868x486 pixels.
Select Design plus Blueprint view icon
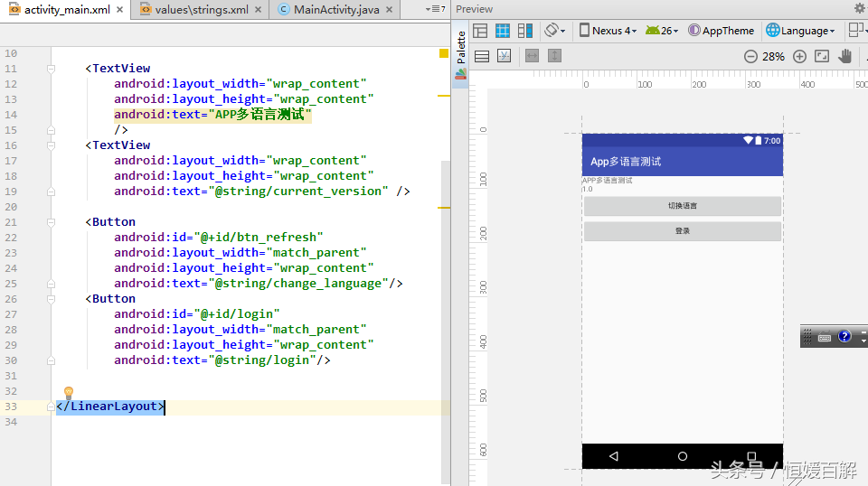pyautogui.click(x=524, y=31)
